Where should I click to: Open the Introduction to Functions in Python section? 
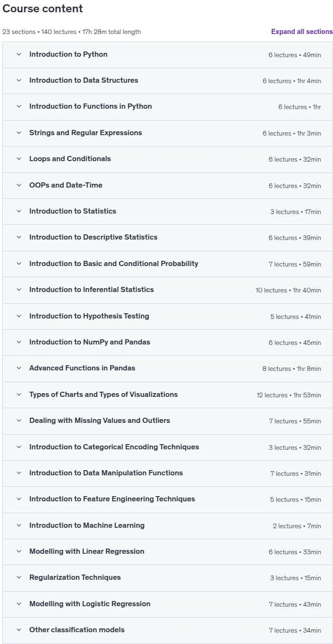(168, 107)
